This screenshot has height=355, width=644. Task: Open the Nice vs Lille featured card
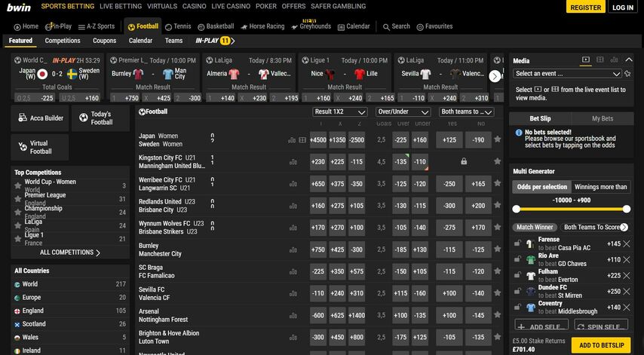(345, 78)
